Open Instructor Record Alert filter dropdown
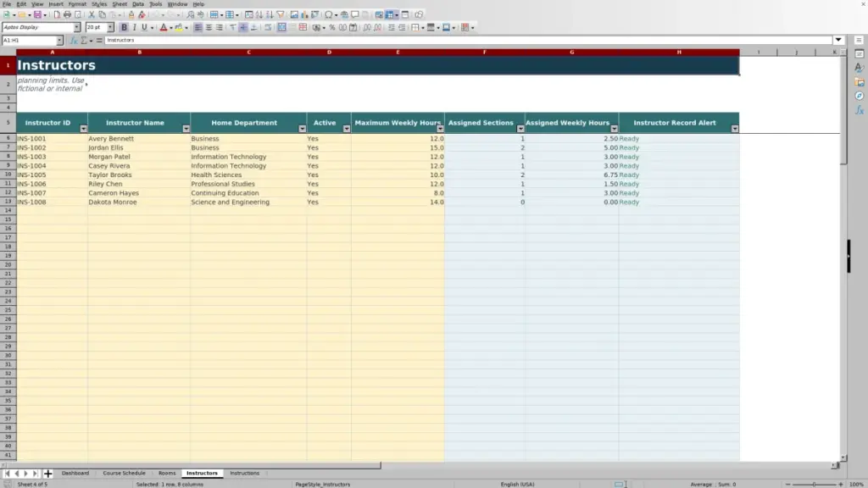 (735, 129)
